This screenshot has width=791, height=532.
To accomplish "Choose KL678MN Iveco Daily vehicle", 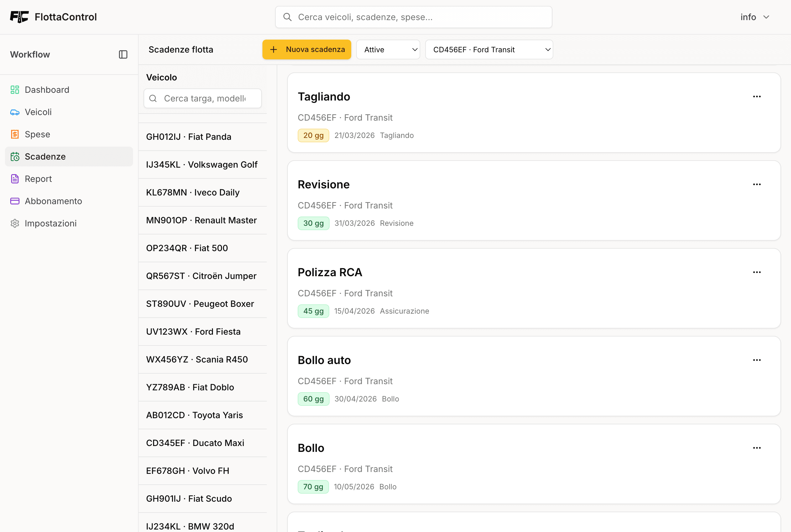I will click(193, 192).
